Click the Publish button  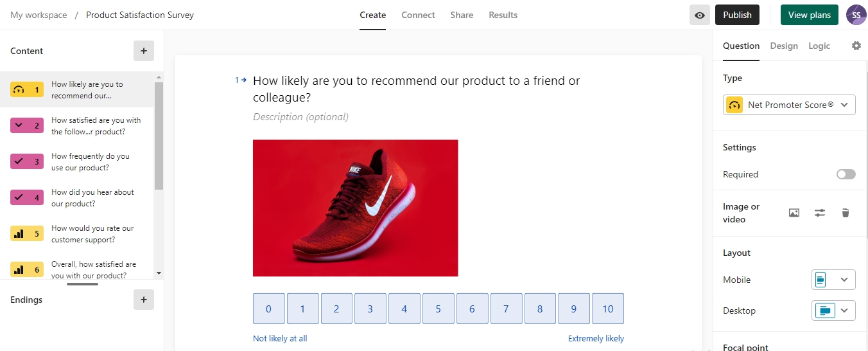click(x=737, y=15)
